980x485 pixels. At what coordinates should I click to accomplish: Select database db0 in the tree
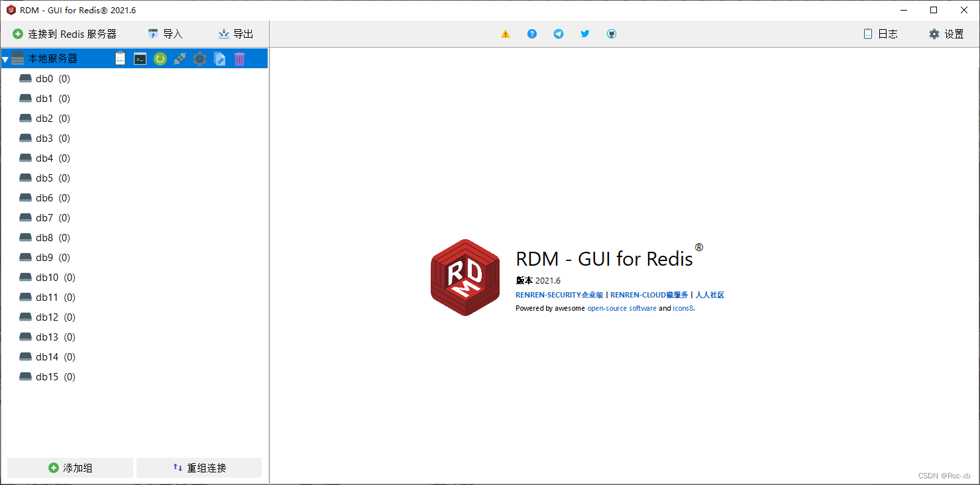(135, 79)
